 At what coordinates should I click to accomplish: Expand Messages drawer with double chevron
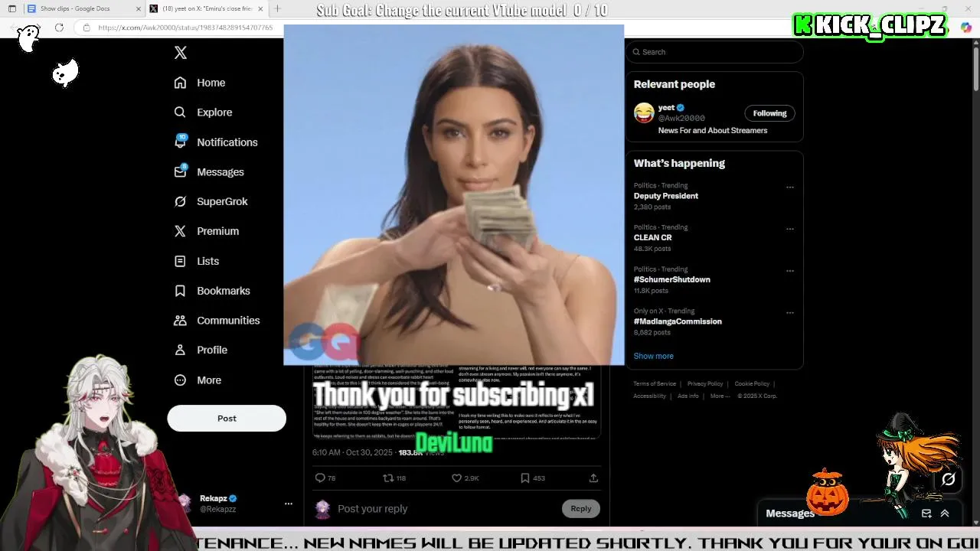tap(945, 514)
